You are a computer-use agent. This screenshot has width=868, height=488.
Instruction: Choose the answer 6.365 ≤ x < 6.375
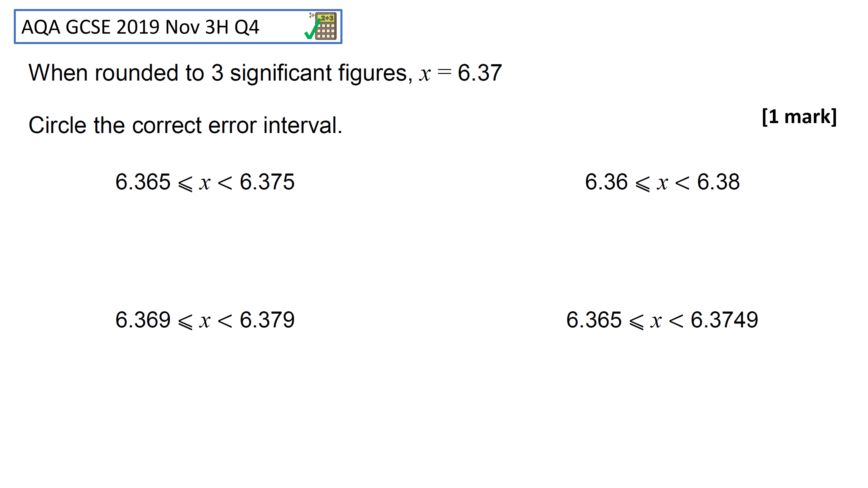point(205,182)
